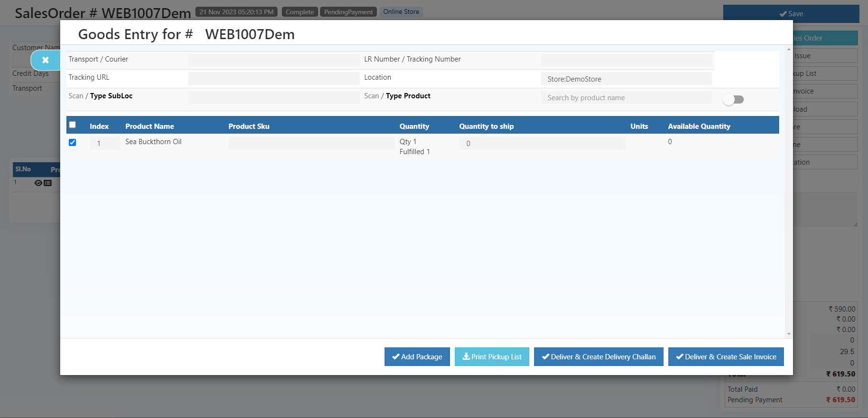Click Deliver & Create Sale Invoice
The height and width of the screenshot is (418, 868).
click(726, 356)
